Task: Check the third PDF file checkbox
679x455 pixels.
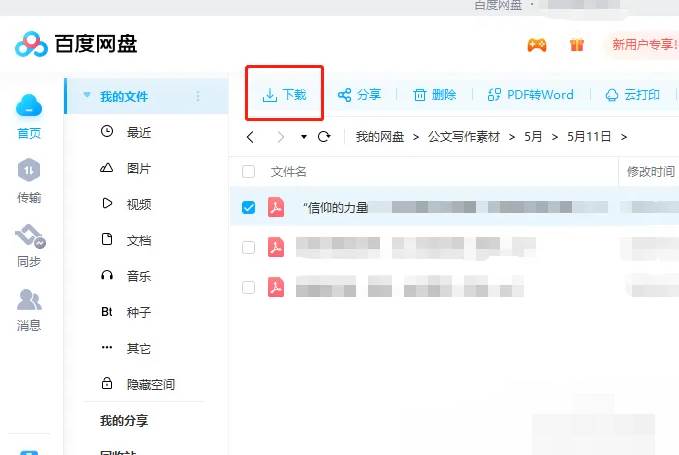Action: tap(249, 287)
